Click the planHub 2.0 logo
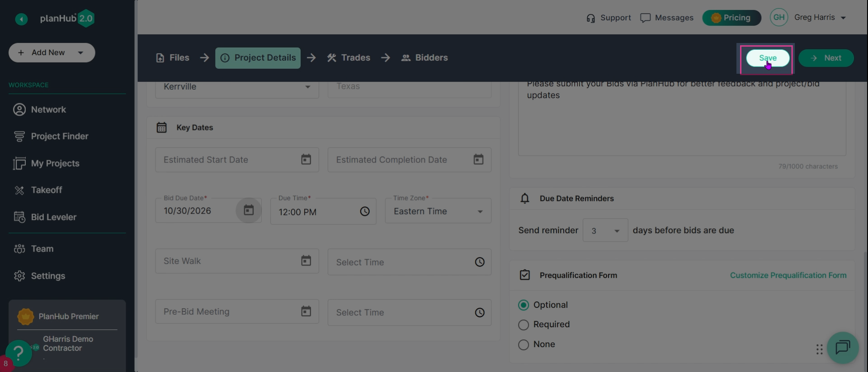 click(x=67, y=19)
